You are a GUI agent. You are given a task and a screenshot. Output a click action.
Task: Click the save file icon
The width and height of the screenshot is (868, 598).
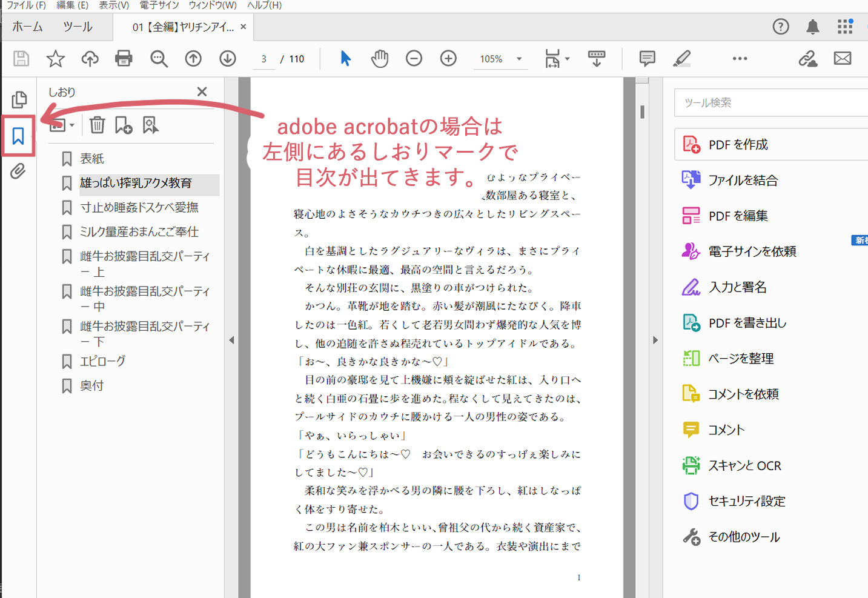click(x=21, y=59)
